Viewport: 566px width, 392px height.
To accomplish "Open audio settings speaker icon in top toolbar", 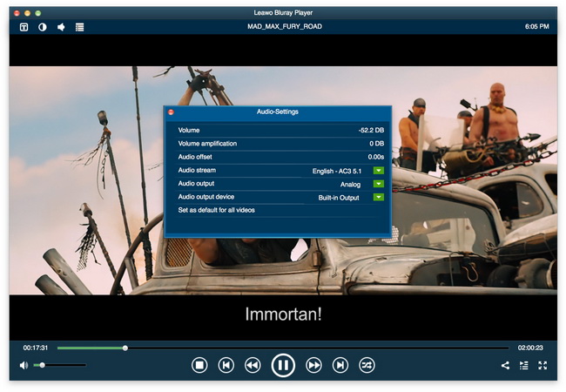I will pos(61,27).
